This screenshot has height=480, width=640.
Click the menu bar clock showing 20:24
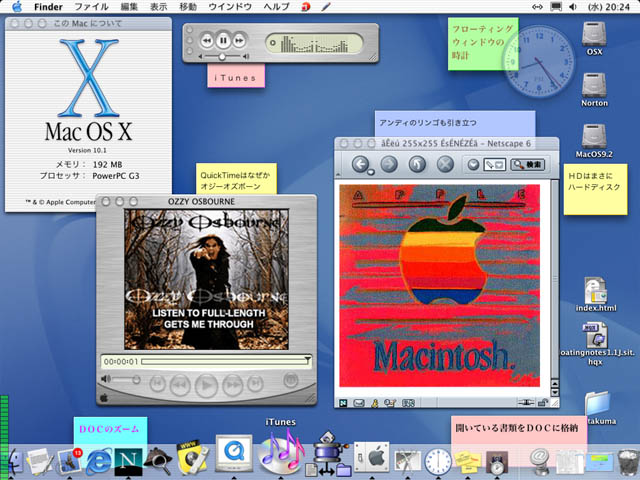609,7
